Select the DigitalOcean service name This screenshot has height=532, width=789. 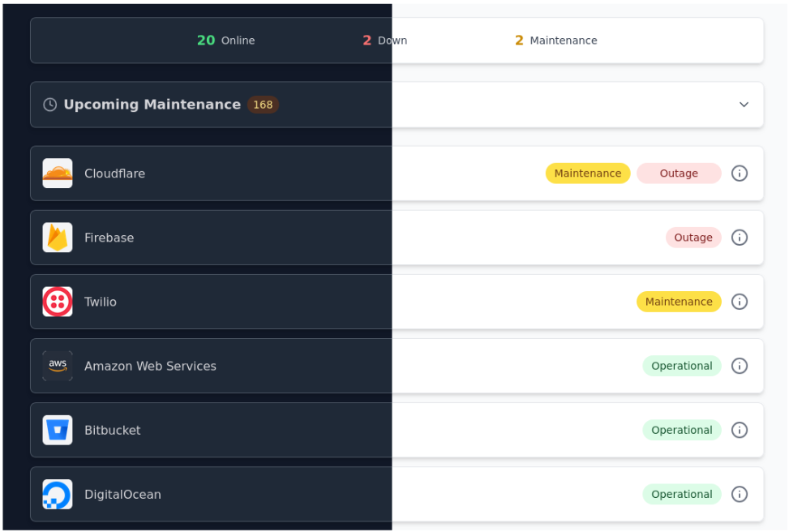[122, 494]
